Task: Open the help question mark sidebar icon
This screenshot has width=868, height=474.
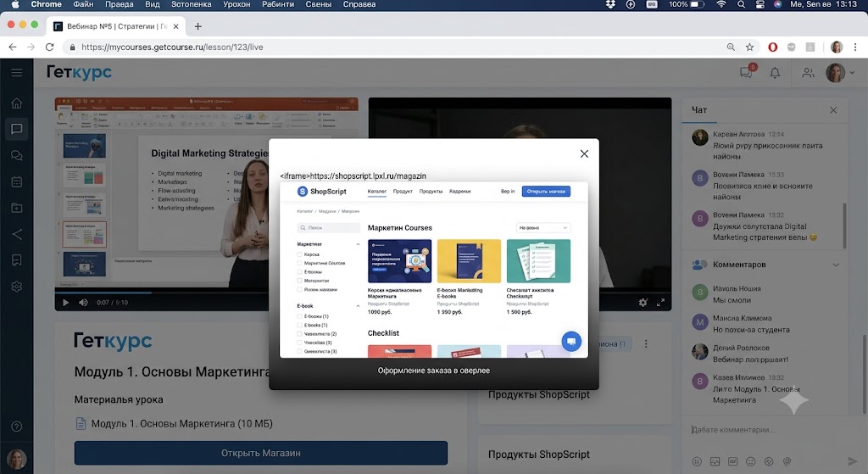Action: [x=17, y=427]
